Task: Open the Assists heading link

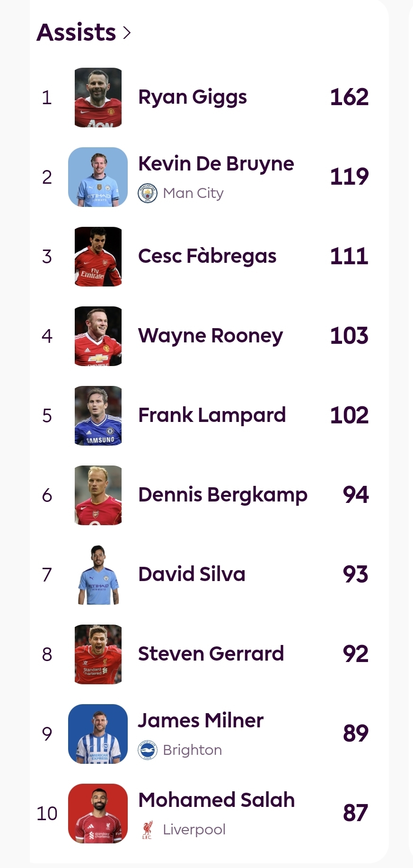Action: tap(76, 33)
